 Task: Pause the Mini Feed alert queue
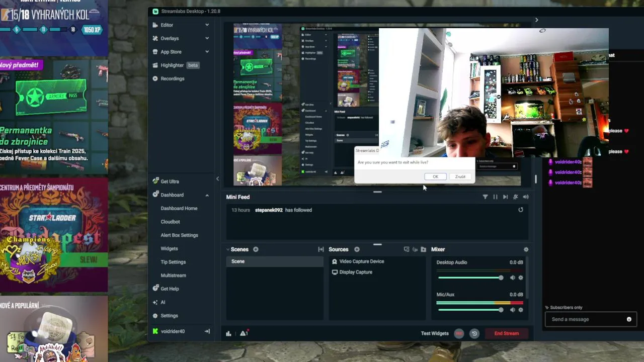[x=495, y=197]
